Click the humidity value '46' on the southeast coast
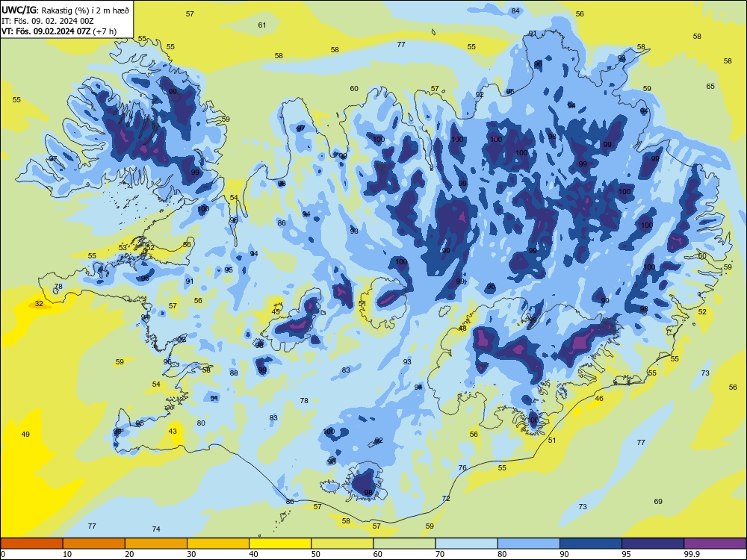Image resolution: width=747 pixels, height=560 pixels. click(599, 398)
